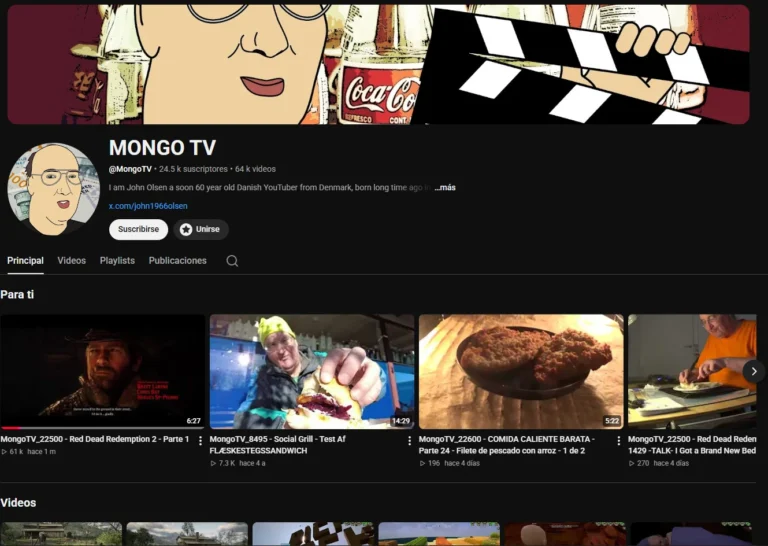Viewport: 768px width, 546px height.
Task: Open the orange shirt man video thumbnail
Action: click(x=692, y=372)
